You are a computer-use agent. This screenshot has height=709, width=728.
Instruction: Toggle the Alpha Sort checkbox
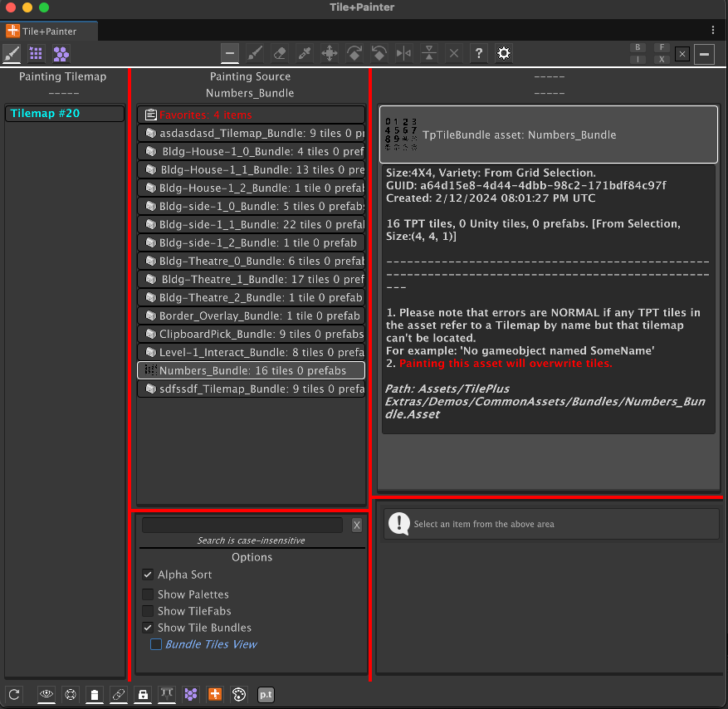148,575
